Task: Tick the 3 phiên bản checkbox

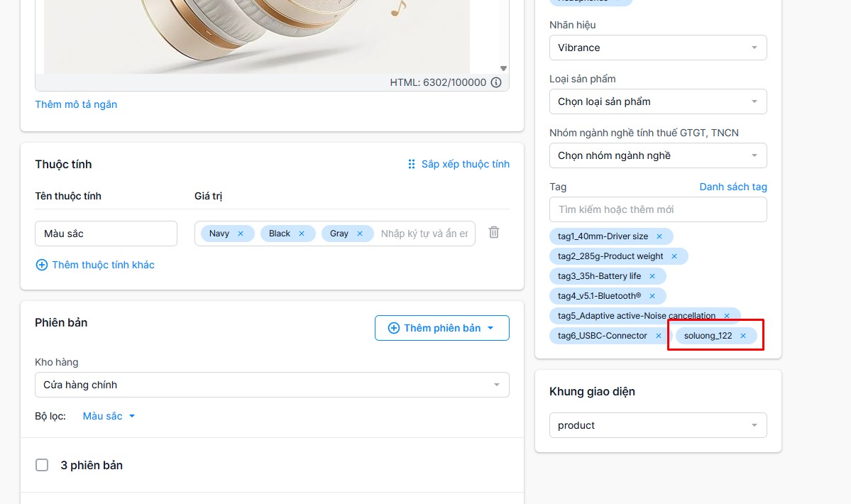Action: click(42, 465)
